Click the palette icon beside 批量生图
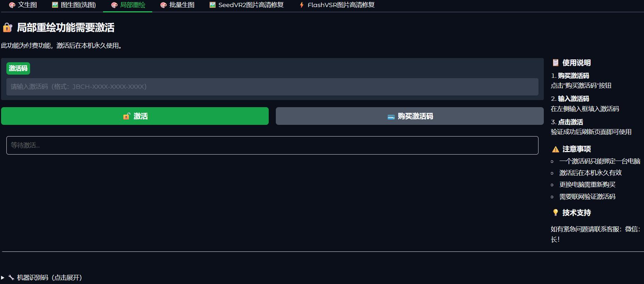 (x=163, y=5)
